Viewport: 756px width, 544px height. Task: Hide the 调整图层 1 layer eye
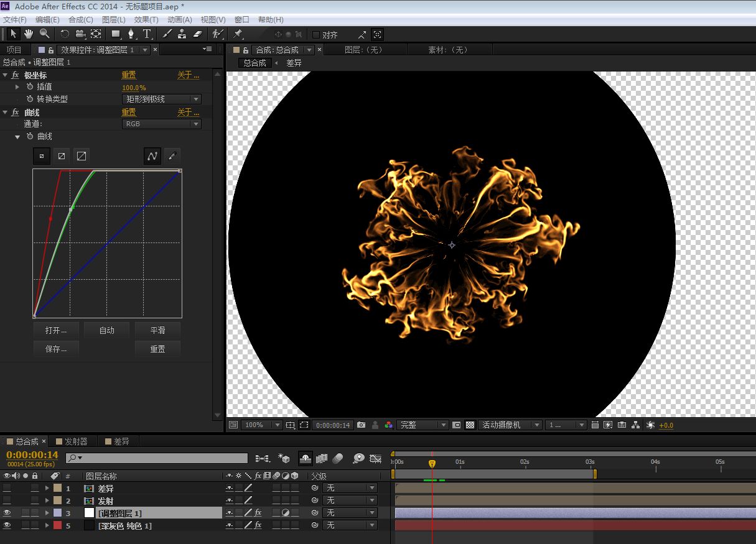(7, 513)
